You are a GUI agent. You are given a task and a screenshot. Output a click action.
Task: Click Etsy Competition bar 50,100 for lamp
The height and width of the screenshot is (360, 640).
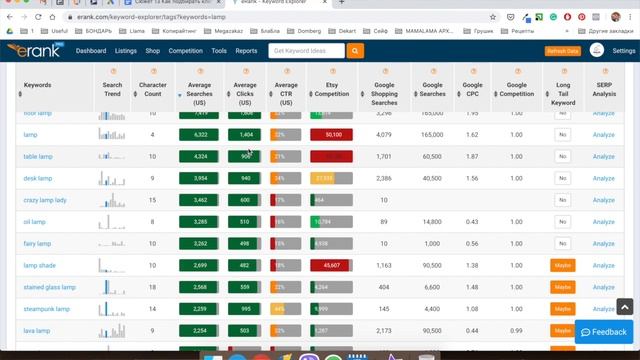click(331, 135)
